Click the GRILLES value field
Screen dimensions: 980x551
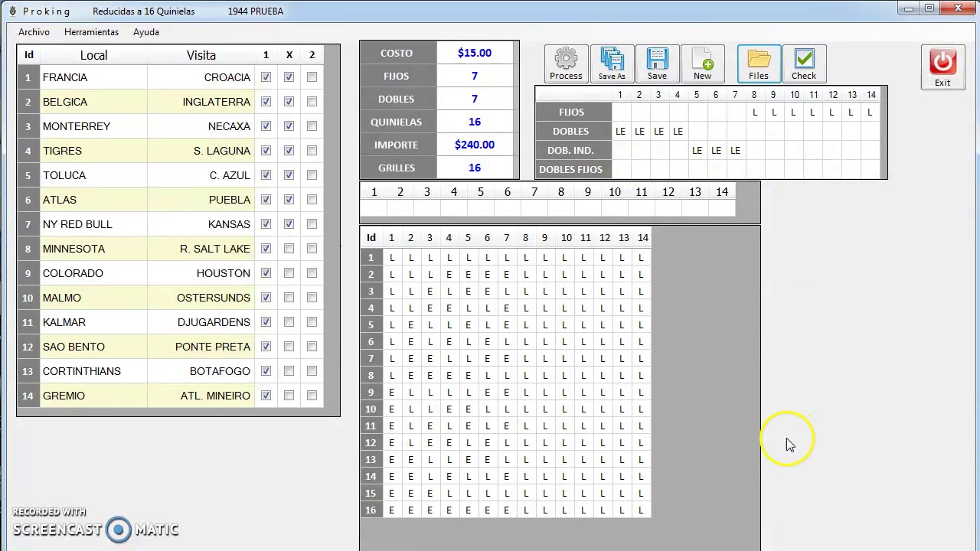tap(475, 168)
